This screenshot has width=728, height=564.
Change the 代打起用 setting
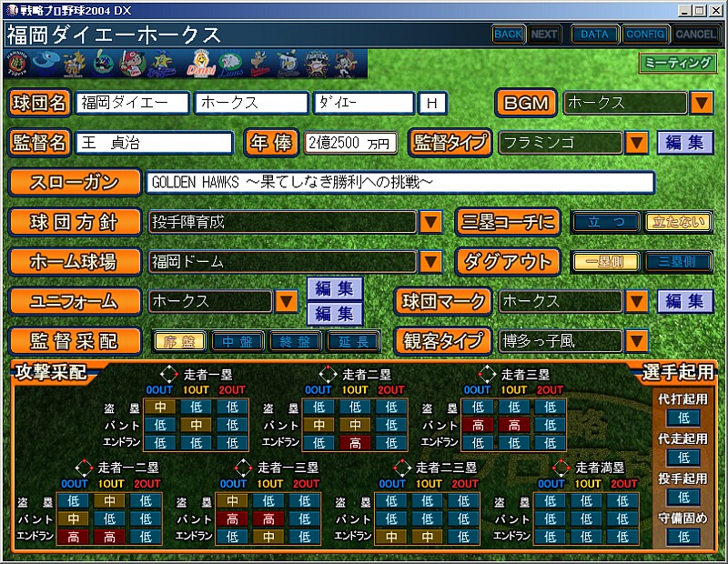(x=683, y=418)
